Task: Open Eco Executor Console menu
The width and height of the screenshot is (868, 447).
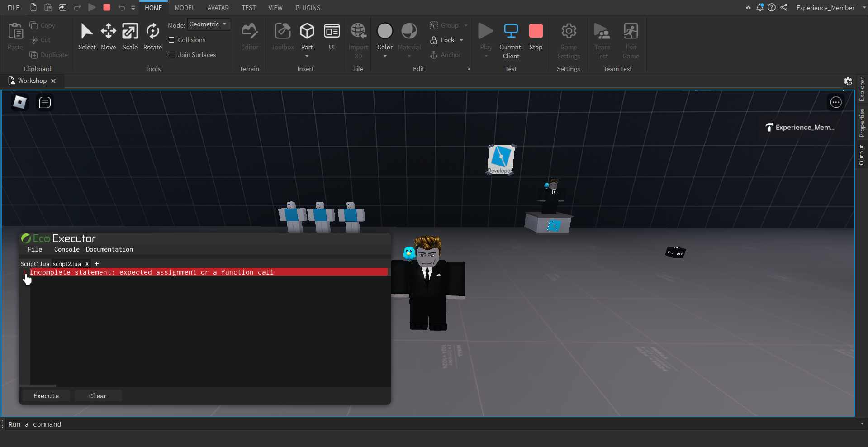Action: (x=67, y=250)
